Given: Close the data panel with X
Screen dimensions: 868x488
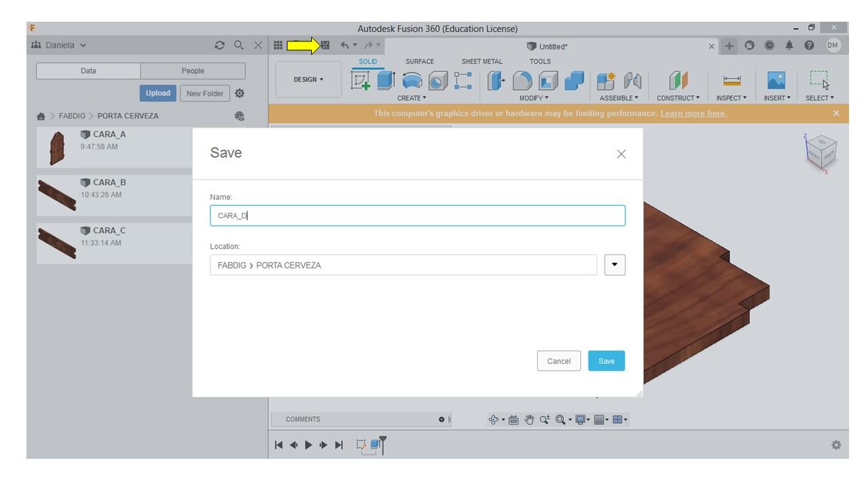Looking at the screenshot, I should 257,45.
